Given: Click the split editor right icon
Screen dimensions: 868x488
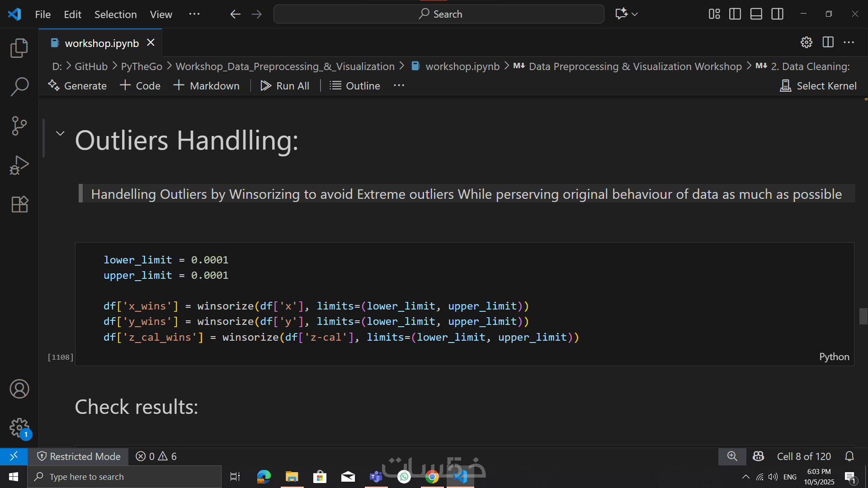Looking at the screenshot, I should [828, 42].
